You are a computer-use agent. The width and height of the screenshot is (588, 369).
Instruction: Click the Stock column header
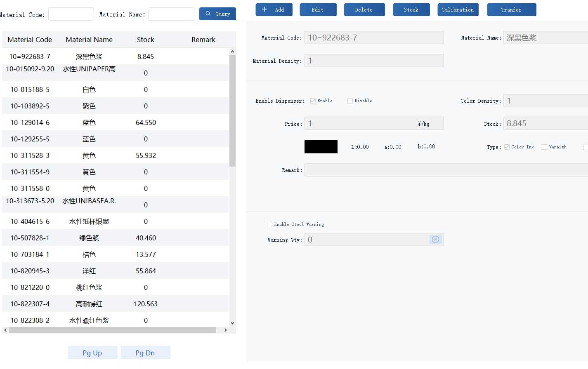(146, 40)
